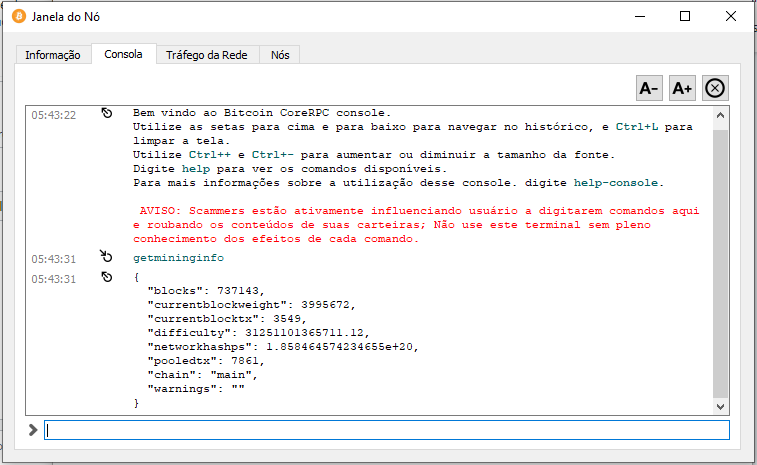Click the command-sent icon beside getmininginfo

pyautogui.click(x=106, y=256)
